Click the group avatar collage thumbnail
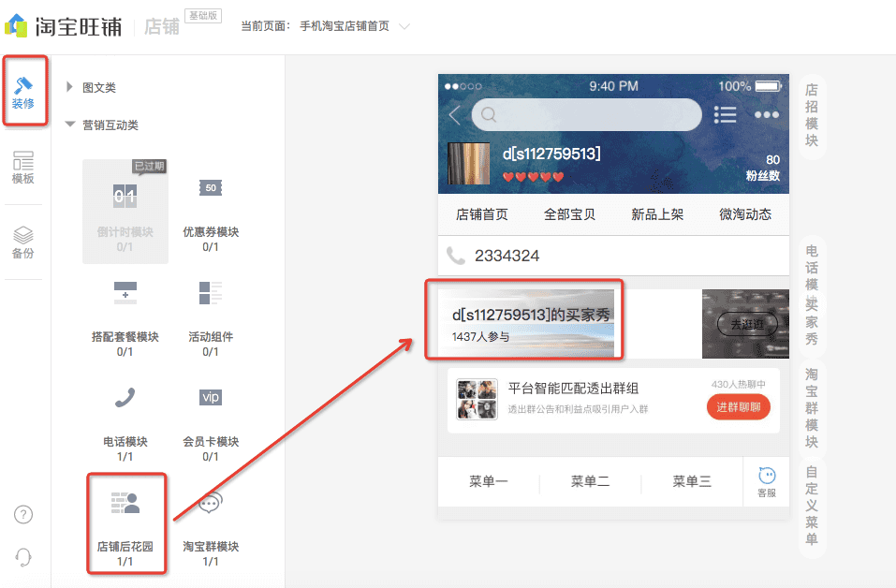This screenshot has width=896, height=588. pos(477,400)
